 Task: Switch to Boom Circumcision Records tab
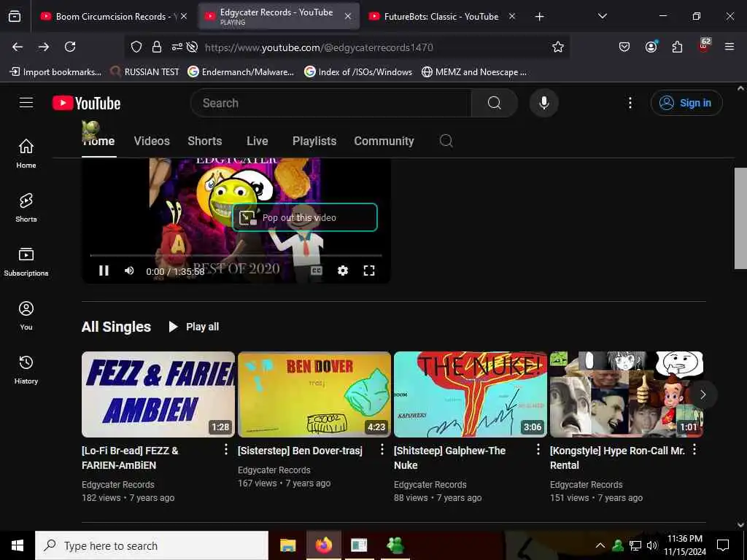tap(112, 16)
